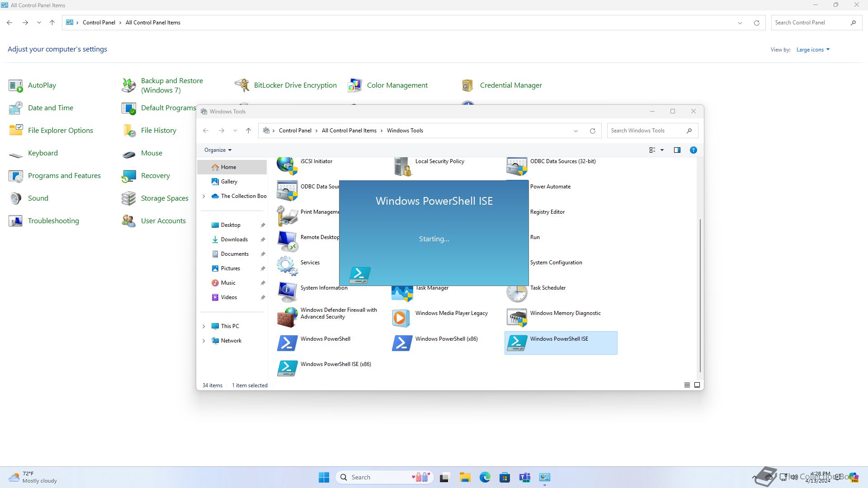Click the Search Windows Tools box
Image resolution: width=868 pixels, height=488 pixels.
coord(646,130)
